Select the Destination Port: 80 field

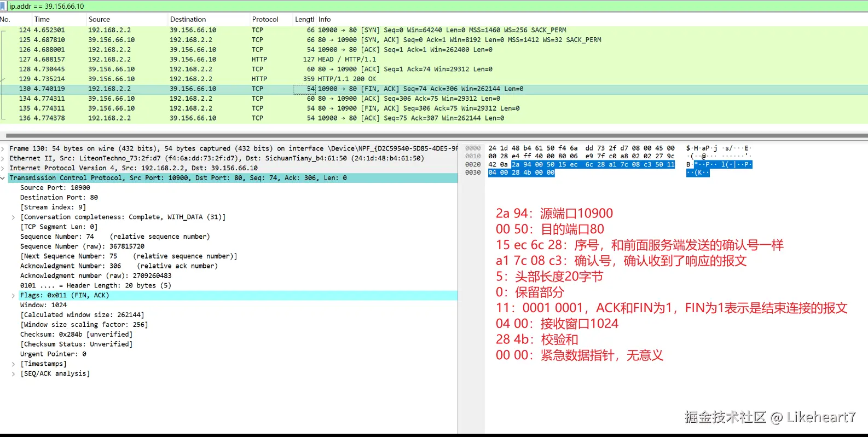point(59,198)
